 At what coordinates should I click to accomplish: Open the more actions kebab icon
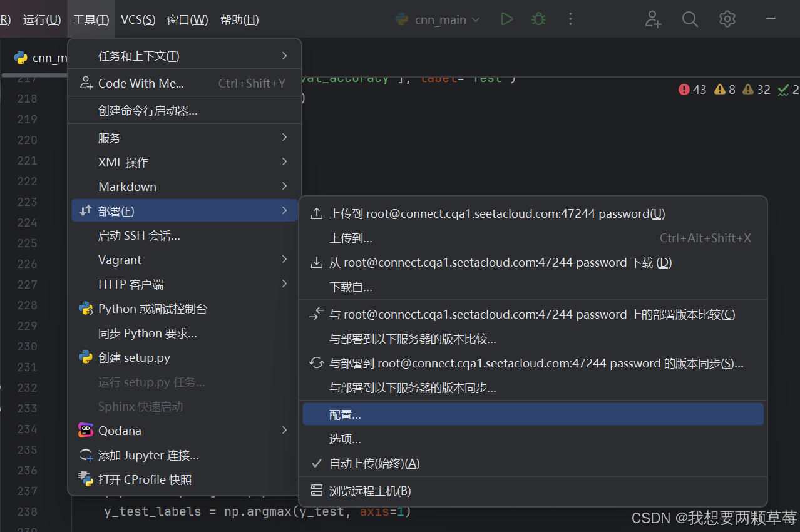(570, 19)
